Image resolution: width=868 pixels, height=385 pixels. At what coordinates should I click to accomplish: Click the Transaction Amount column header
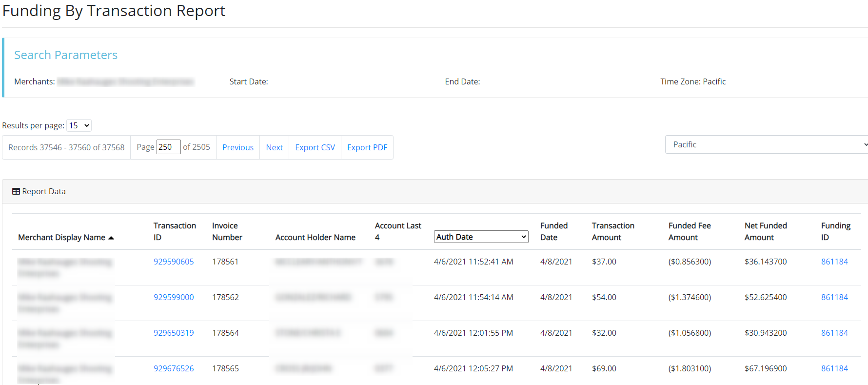click(613, 231)
